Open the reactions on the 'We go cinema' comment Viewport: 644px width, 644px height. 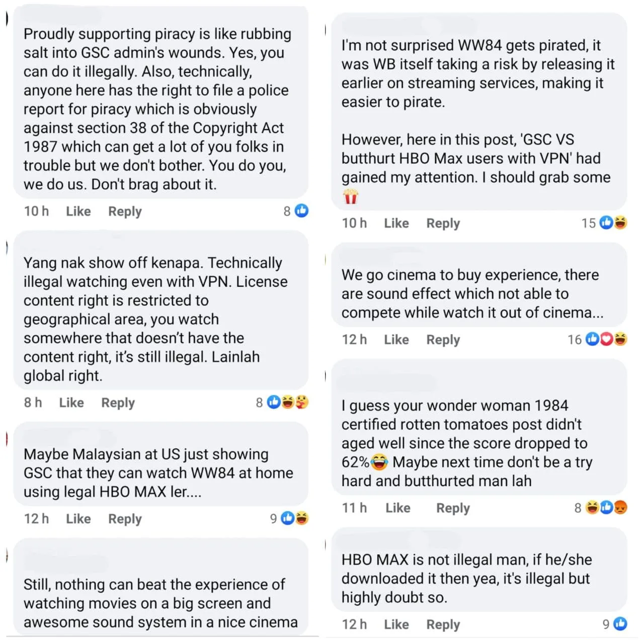(x=606, y=340)
